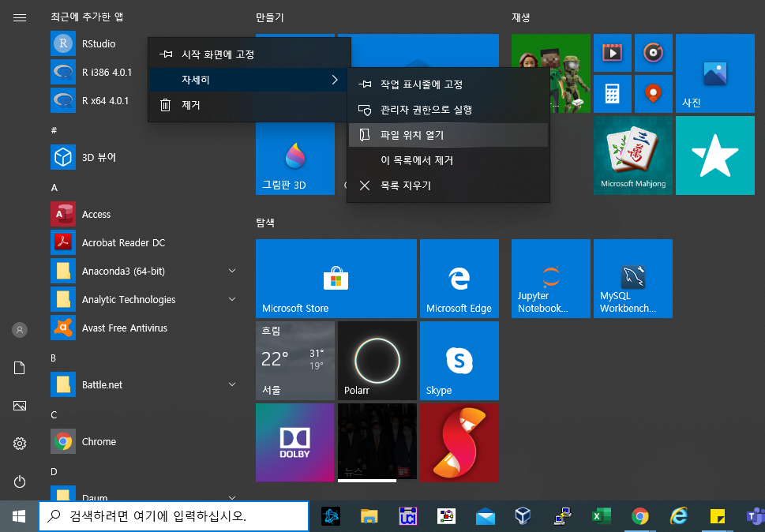Click the 재생 group header
765x532 pixels.
[520, 17]
